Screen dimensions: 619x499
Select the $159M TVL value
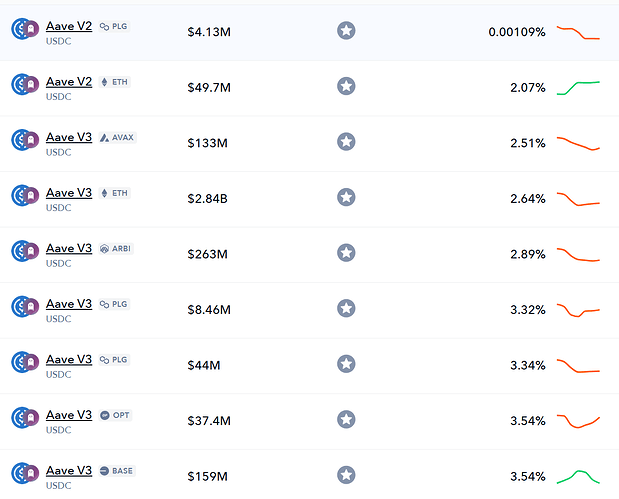tap(208, 476)
